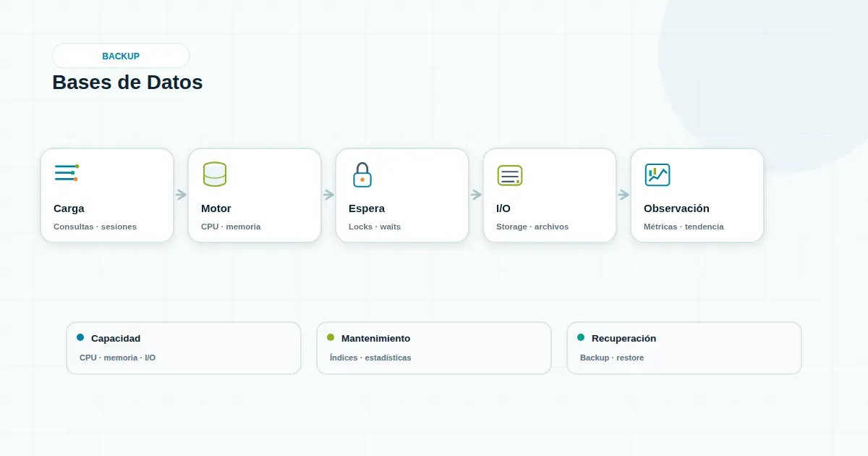The height and width of the screenshot is (456, 868).
Task: Click the Carga query lines icon
Action: [67, 174]
